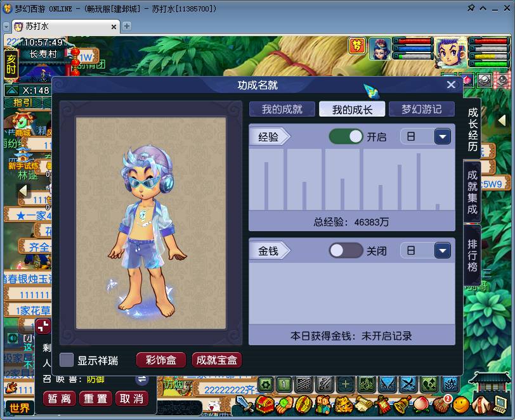Open the 商城 shop icon in left sidebar
515x420 pixels.
pos(22,122)
